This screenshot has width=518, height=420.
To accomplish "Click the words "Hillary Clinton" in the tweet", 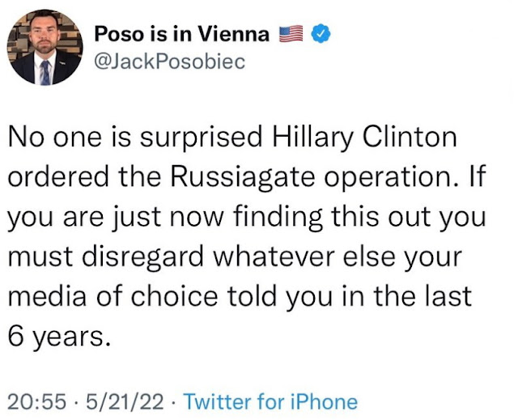I will 366,138.
